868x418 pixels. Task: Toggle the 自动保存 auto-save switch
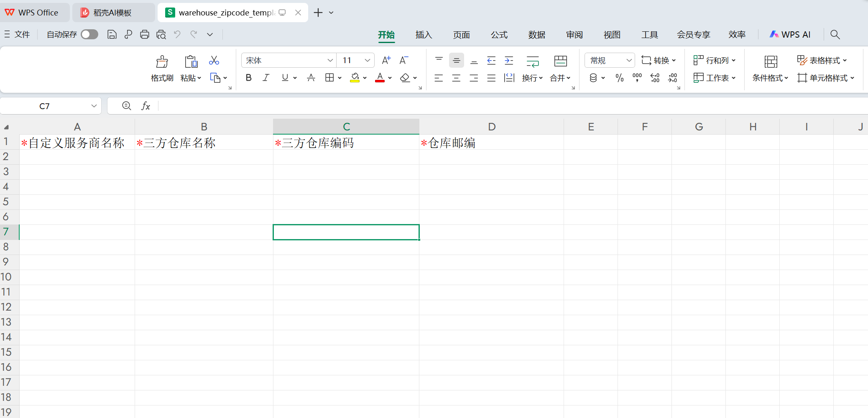coord(89,35)
